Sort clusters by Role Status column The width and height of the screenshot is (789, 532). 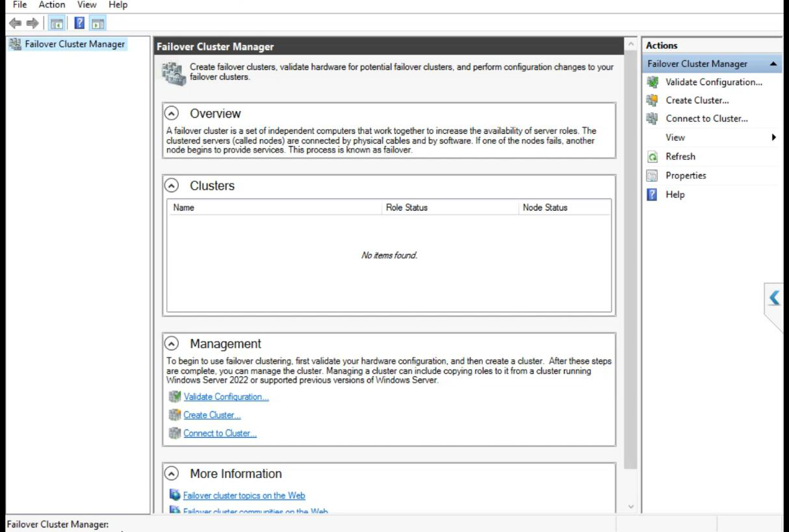(451, 208)
